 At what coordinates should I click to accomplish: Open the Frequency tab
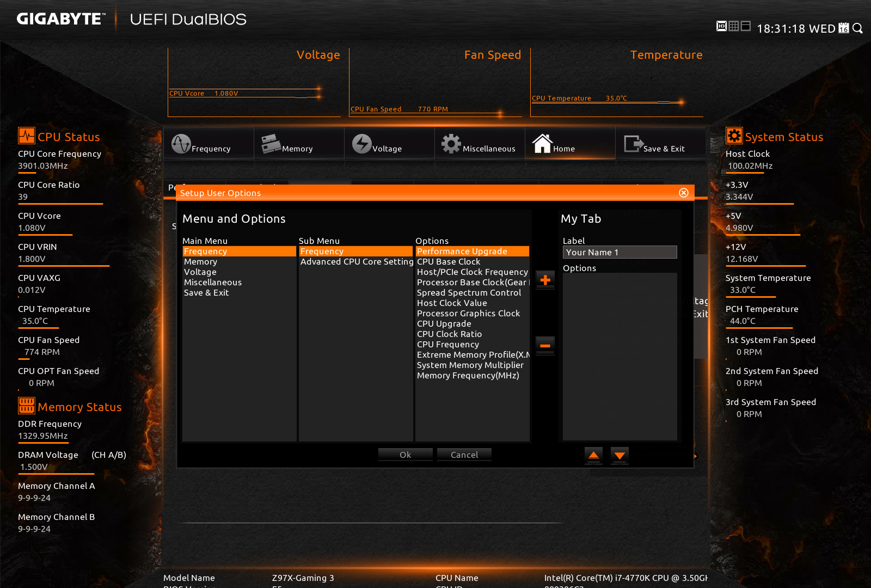click(x=208, y=144)
